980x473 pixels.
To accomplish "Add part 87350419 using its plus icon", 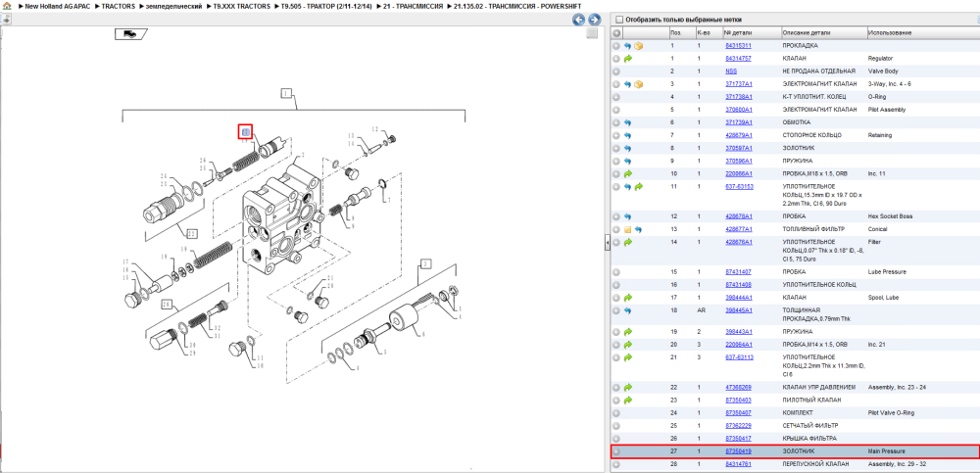I will [616, 451].
